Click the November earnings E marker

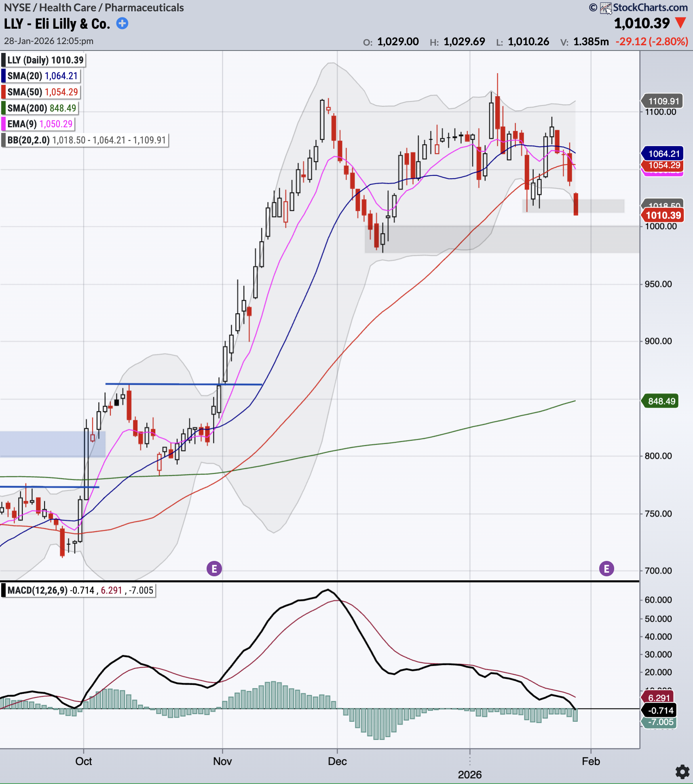click(214, 569)
